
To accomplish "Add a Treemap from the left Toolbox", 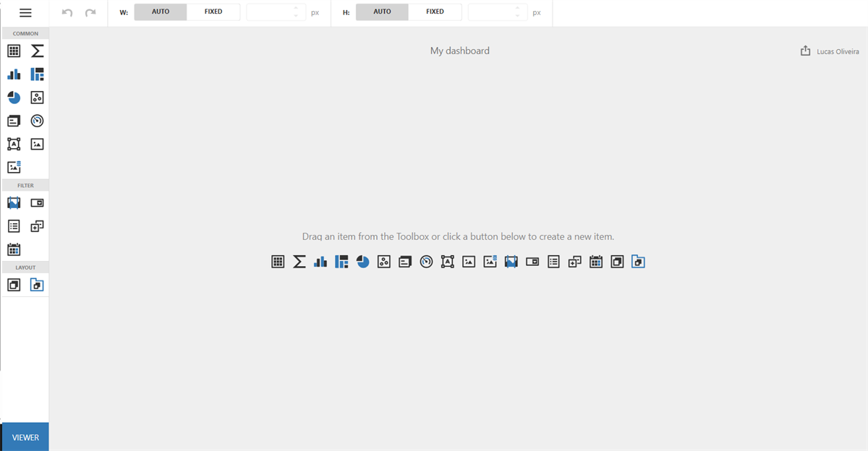I will tap(37, 74).
